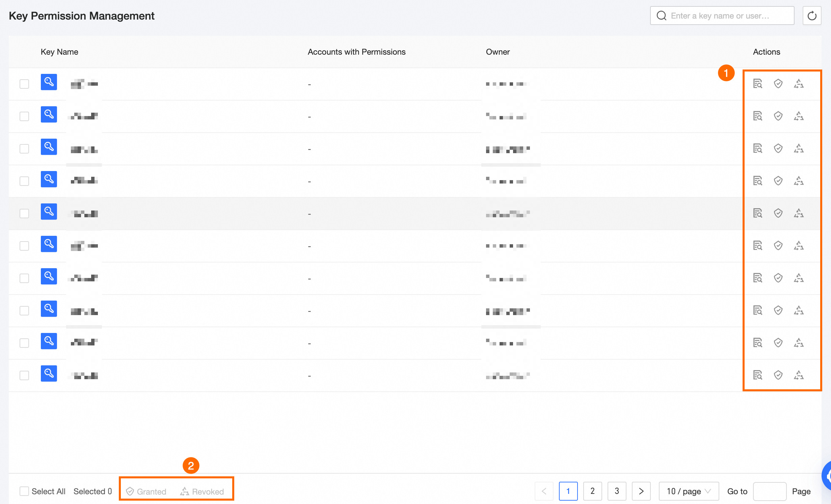Check the first row's checkbox
The height and width of the screenshot is (504, 831).
point(24,84)
